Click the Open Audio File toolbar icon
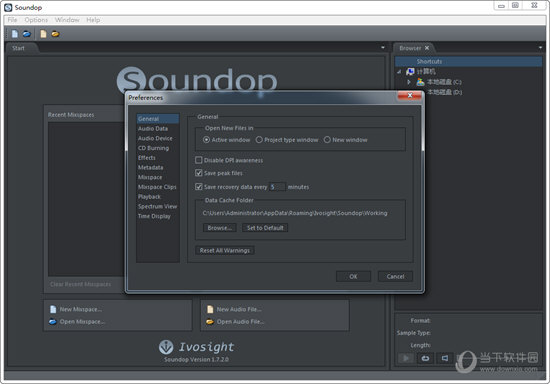Viewport: 550px width, 384px height. [x=55, y=34]
